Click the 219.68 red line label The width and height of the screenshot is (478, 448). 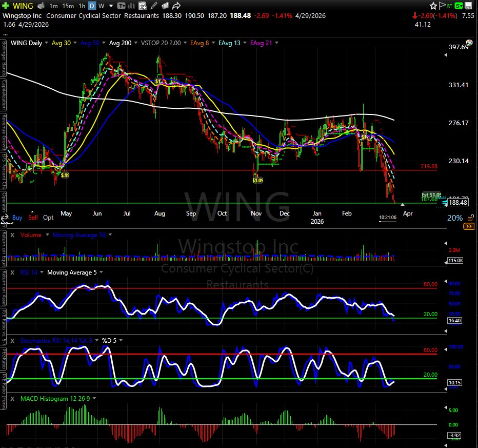tap(429, 166)
